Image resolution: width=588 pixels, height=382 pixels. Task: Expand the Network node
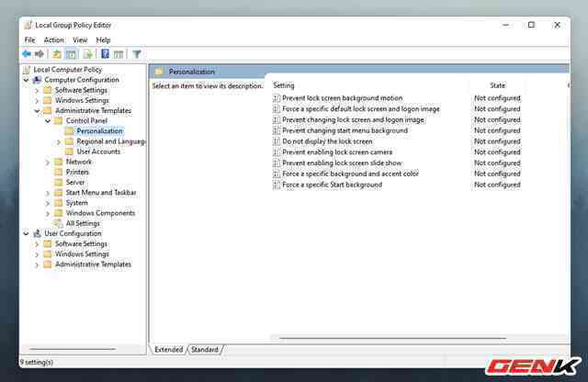coord(48,163)
